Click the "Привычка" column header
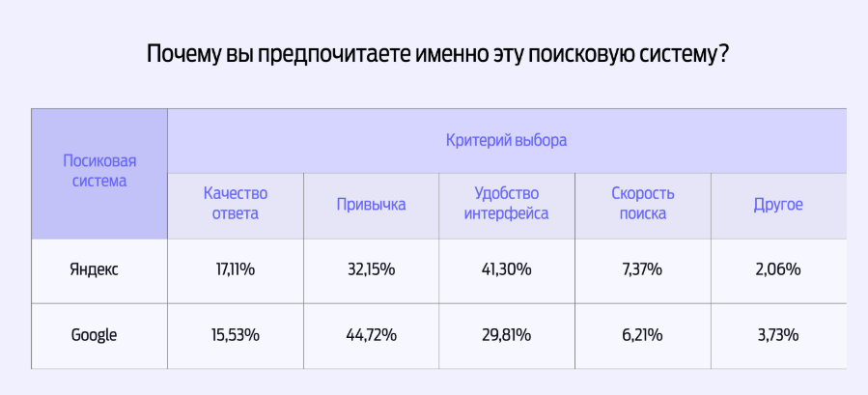Screen dimensions: 868x395 pos(371,205)
